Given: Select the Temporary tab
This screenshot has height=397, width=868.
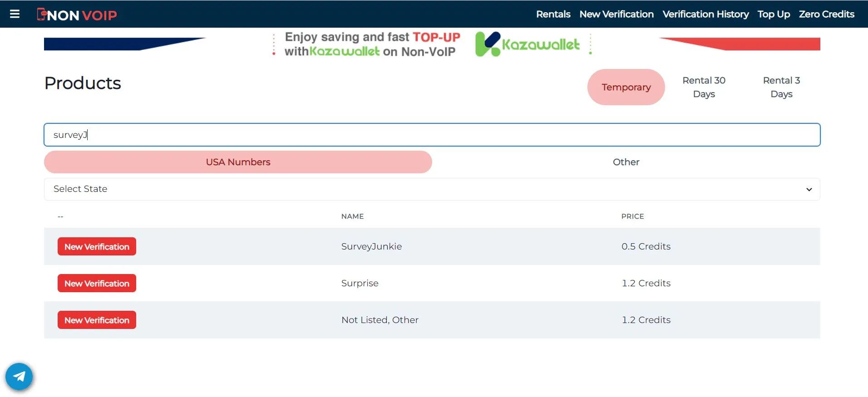Looking at the screenshot, I should pos(626,87).
